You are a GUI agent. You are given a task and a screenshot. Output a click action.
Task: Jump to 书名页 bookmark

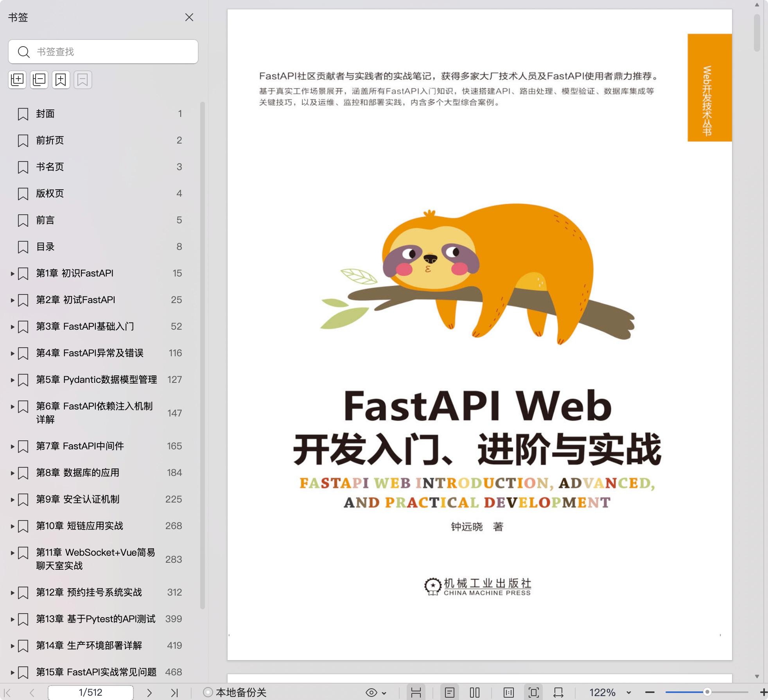50,167
